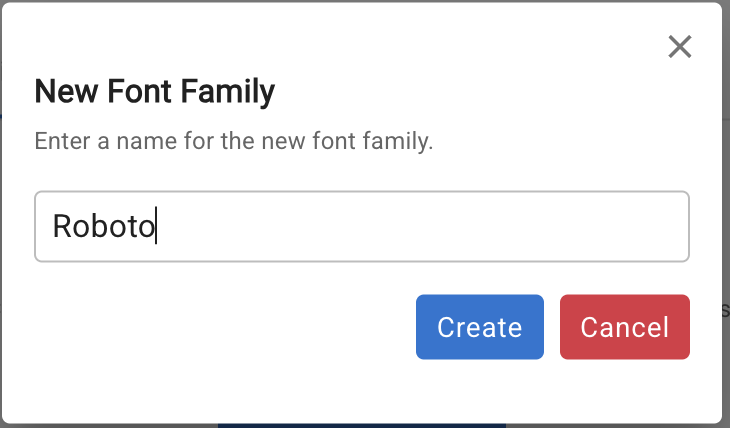This screenshot has width=730, height=428.
Task: Place cursor at end of Roboto text
Action: [x=156, y=227]
